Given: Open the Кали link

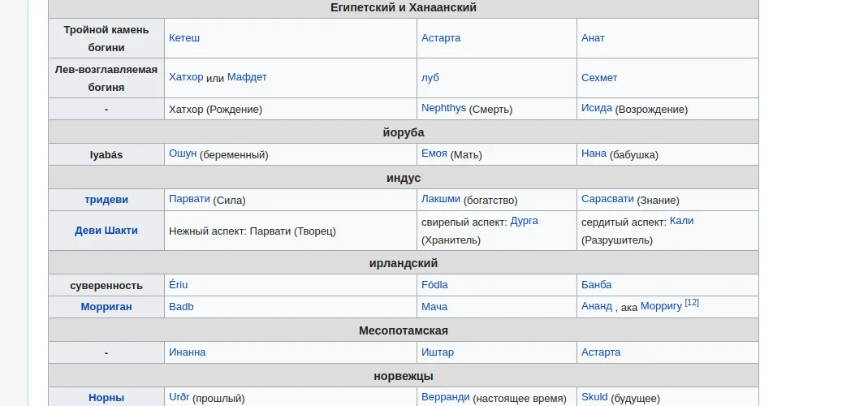Looking at the screenshot, I should [681, 221].
